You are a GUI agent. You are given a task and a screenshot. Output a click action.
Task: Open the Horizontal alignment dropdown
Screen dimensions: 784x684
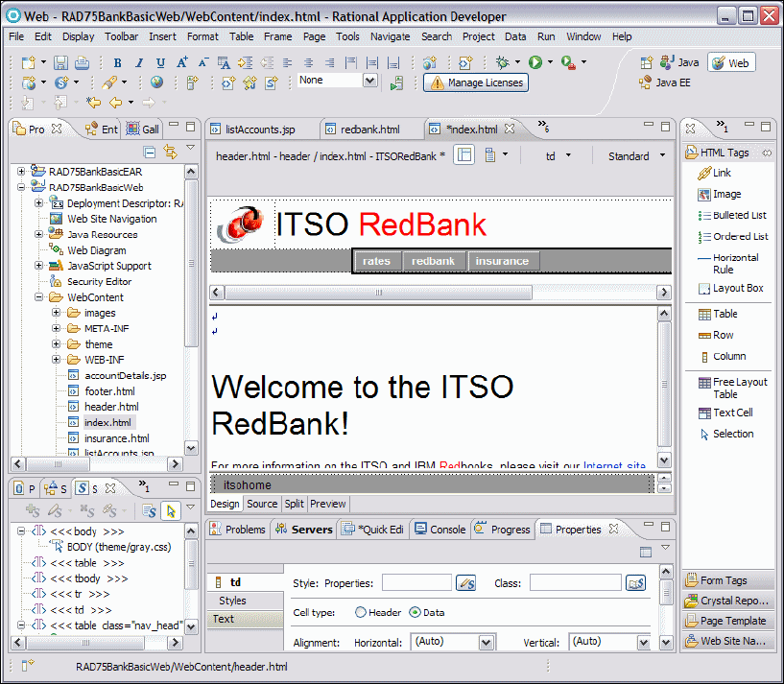click(486, 643)
